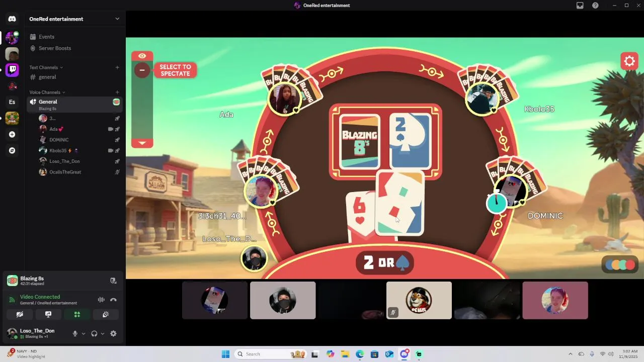Screen dimensions: 644x362
Task: Share your screen
Action: pyautogui.click(x=48, y=314)
